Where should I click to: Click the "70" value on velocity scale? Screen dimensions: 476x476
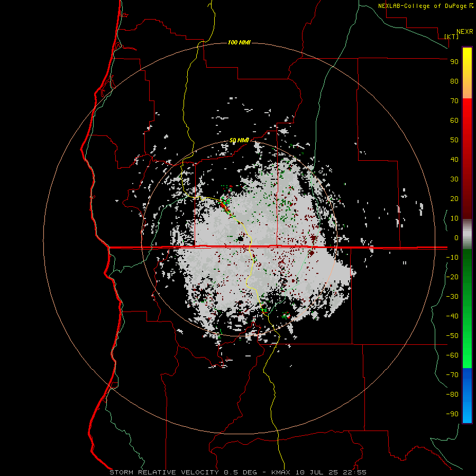coord(454,101)
